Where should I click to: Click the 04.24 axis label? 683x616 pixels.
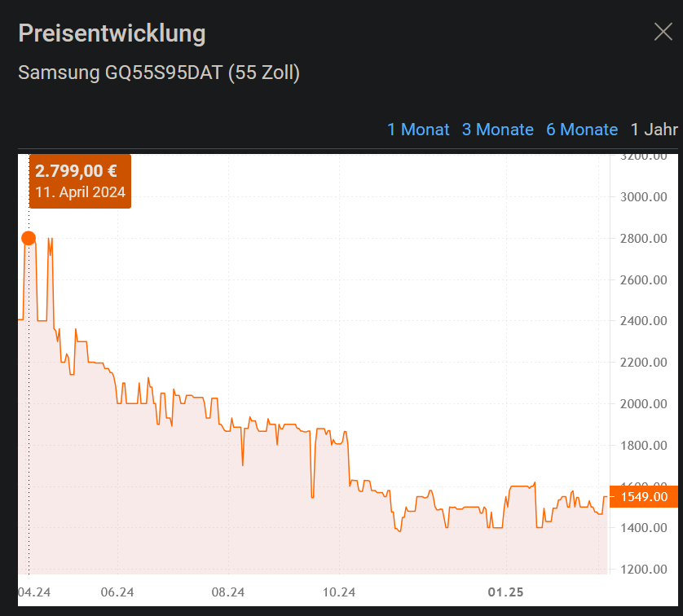coord(35,592)
